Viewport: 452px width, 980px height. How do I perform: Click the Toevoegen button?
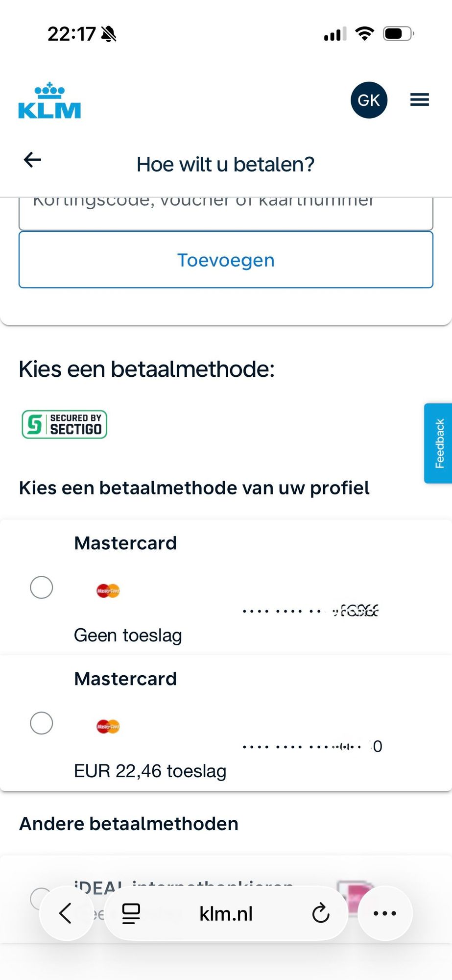pos(226,260)
